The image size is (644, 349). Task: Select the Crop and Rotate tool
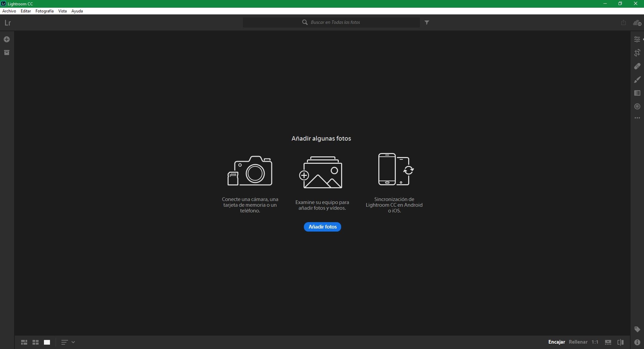click(x=637, y=53)
